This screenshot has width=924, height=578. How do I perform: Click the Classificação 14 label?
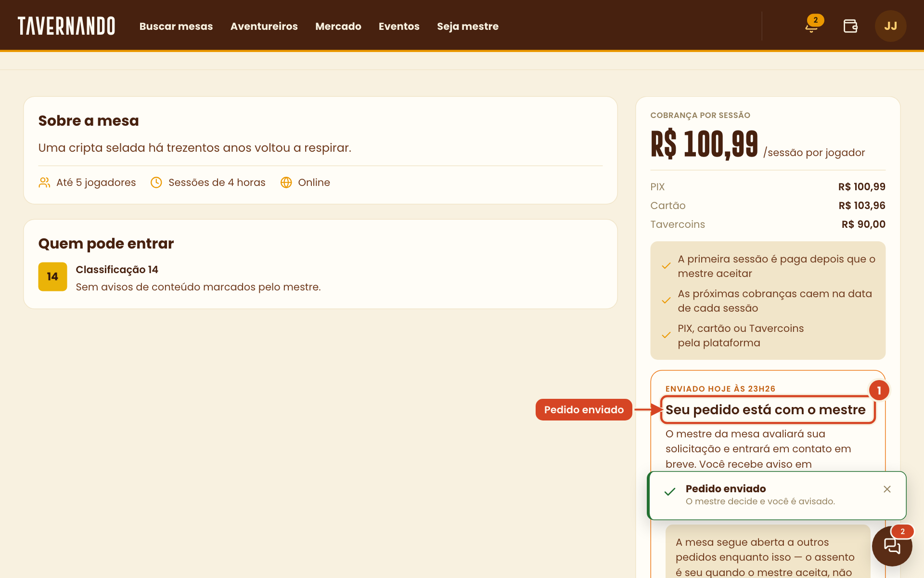point(117,270)
